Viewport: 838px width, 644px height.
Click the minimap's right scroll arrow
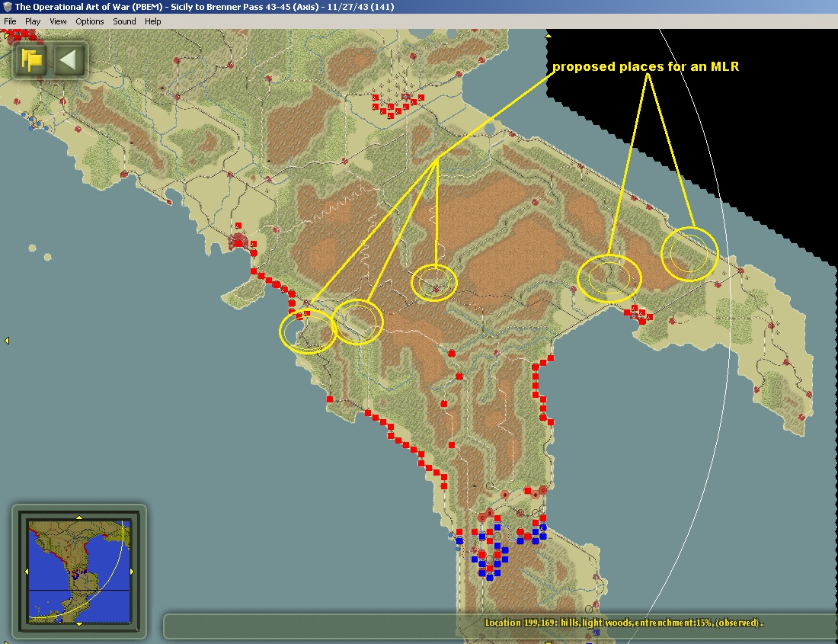point(132,572)
